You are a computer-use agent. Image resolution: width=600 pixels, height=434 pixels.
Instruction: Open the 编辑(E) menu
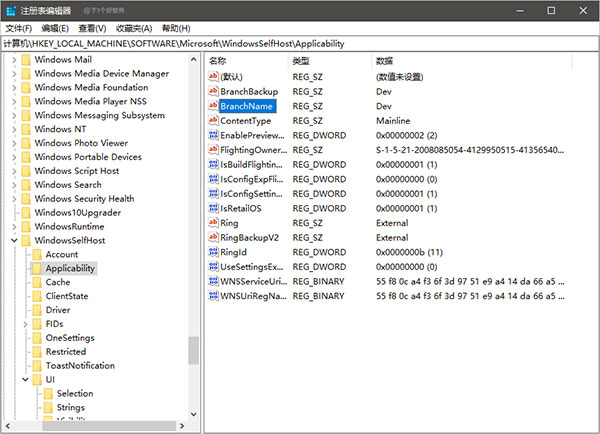[x=55, y=28]
